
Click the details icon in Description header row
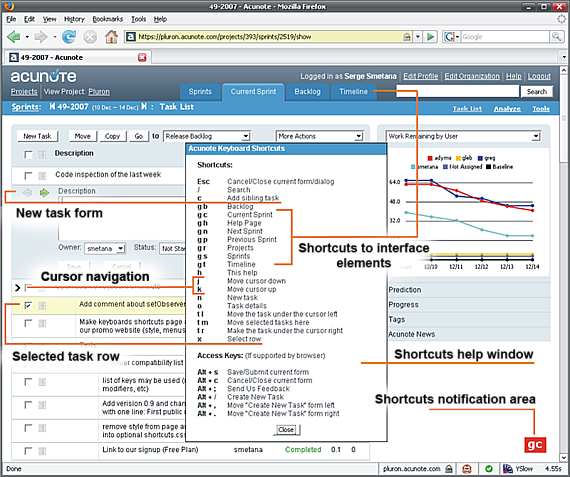click(x=42, y=155)
